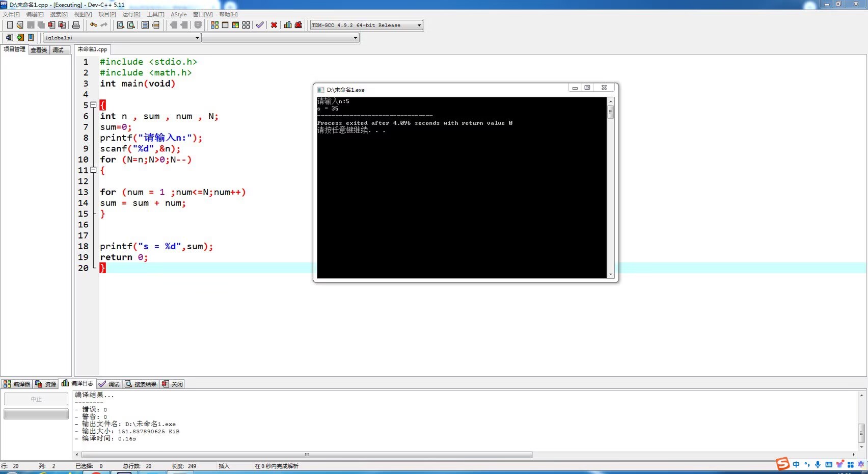Viewport: 868px width, 474px height.
Task: Click code line 18 printf statement
Action: click(x=156, y=247)
